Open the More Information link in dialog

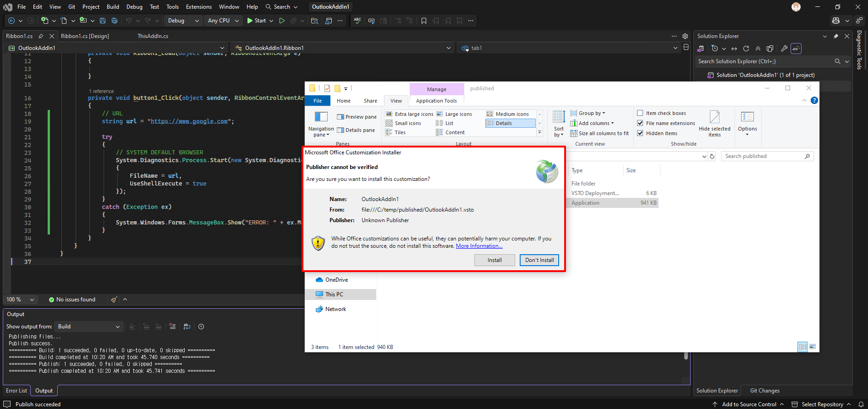pos(479,246)
